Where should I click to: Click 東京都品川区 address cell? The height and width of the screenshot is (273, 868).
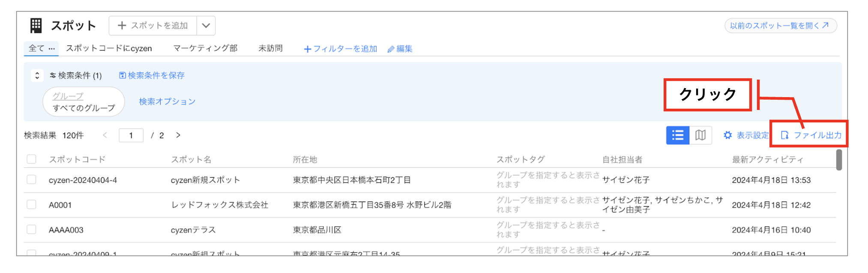point(317,230)
